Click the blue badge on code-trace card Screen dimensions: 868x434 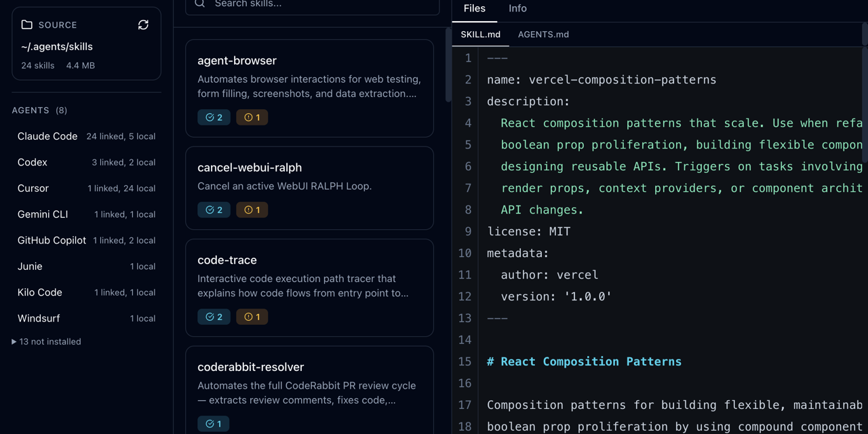click(214, 317)
